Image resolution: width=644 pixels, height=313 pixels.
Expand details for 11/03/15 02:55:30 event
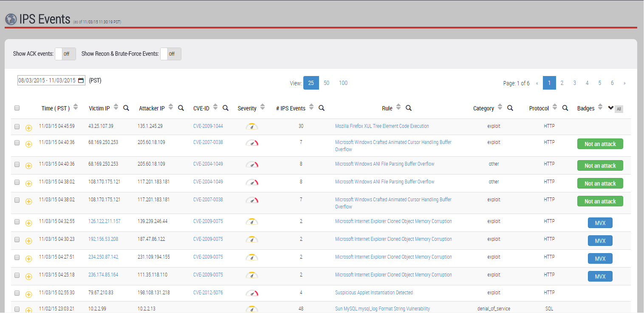point(29,294)
